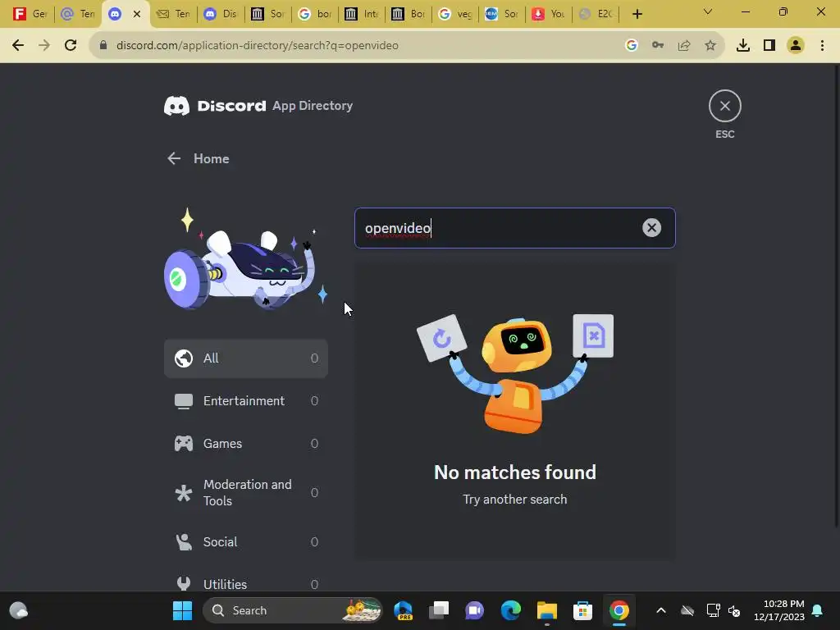
Task: Open the Windows Start menu
Action: tap(182, 610)
